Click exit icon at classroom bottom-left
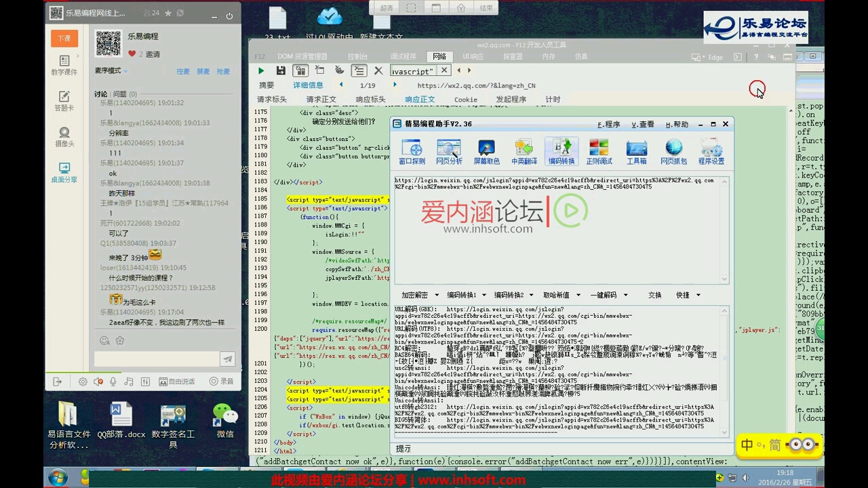The height and width of the screenshot is (488, 868). pyautogui.click(x=58, y=382)
